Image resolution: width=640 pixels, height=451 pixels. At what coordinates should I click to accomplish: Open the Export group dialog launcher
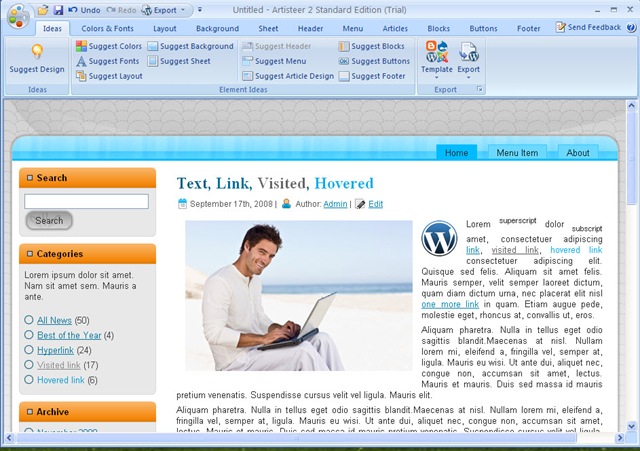[x=480, y=89]
